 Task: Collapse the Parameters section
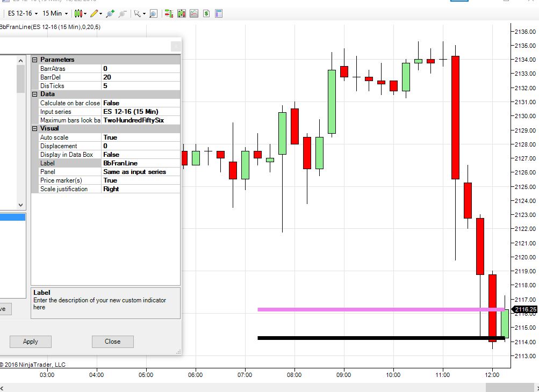[x=35, y=60]
